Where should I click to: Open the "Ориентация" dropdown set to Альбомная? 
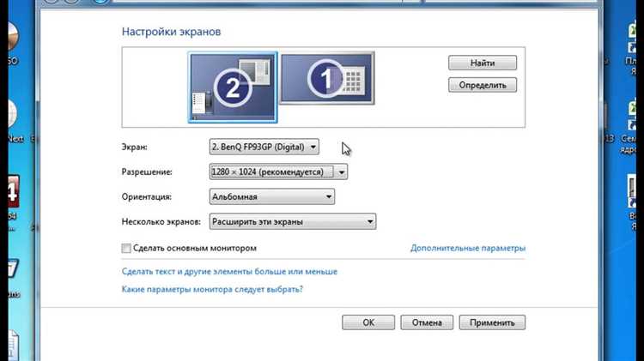[x=272, y=197]
